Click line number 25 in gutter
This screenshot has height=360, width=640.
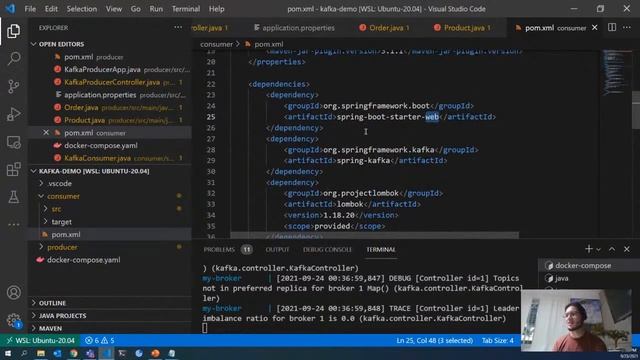pyautogui.click(x=211, y=117)
